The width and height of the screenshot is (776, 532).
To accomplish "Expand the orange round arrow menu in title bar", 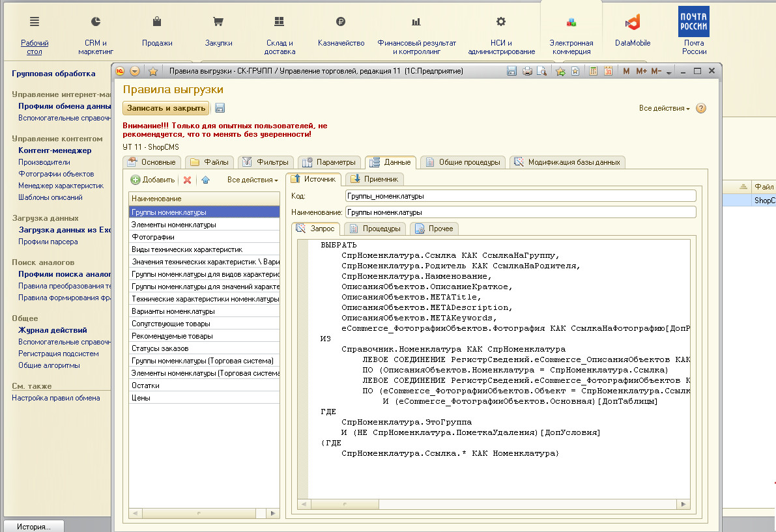I will click(x=135, y=71).
